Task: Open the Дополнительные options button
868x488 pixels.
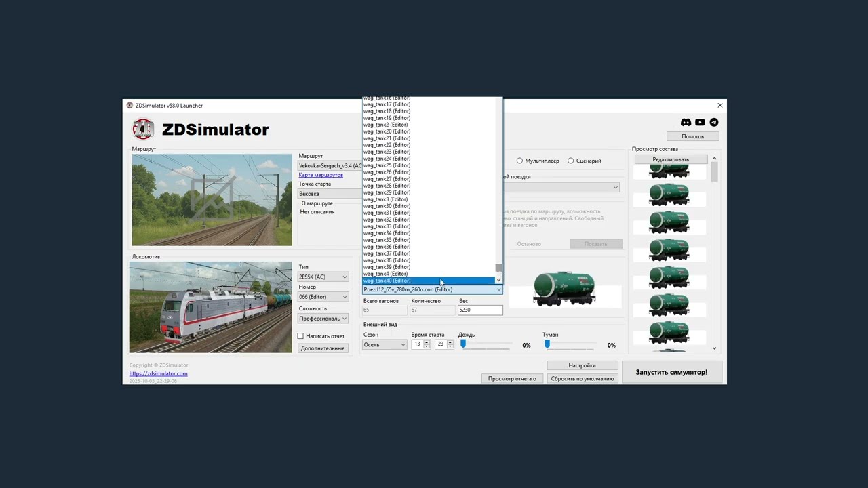Action: pyautogui.click(x=323, y=348)
